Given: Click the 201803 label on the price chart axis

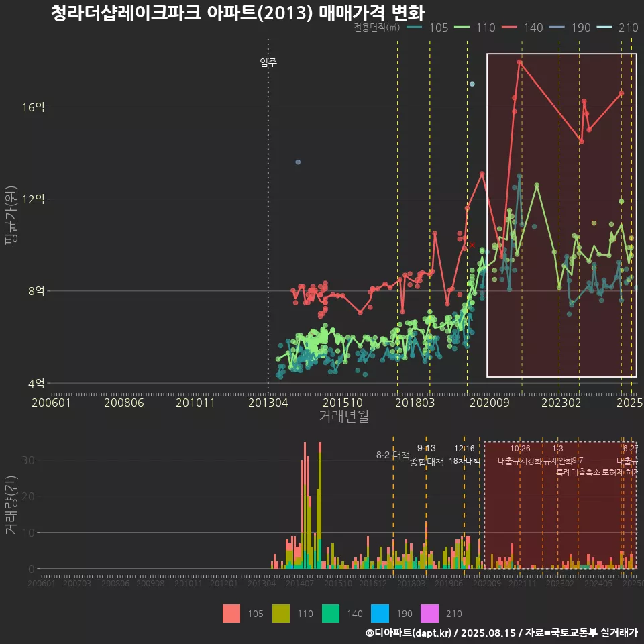Looking at the screenshot, I should click(x=415, y=402).
